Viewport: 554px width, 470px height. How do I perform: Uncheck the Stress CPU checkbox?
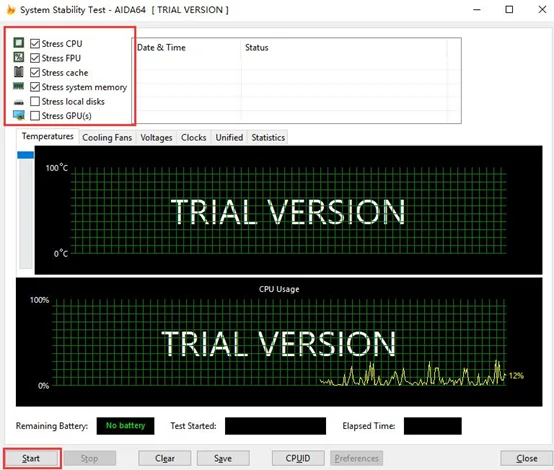(35, 43)
